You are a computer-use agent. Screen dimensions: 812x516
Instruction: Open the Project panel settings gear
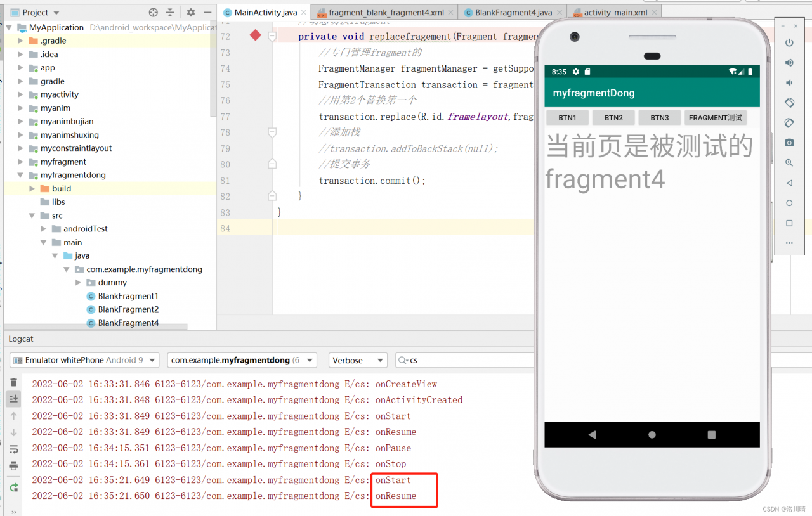click(x=191, y=12)
